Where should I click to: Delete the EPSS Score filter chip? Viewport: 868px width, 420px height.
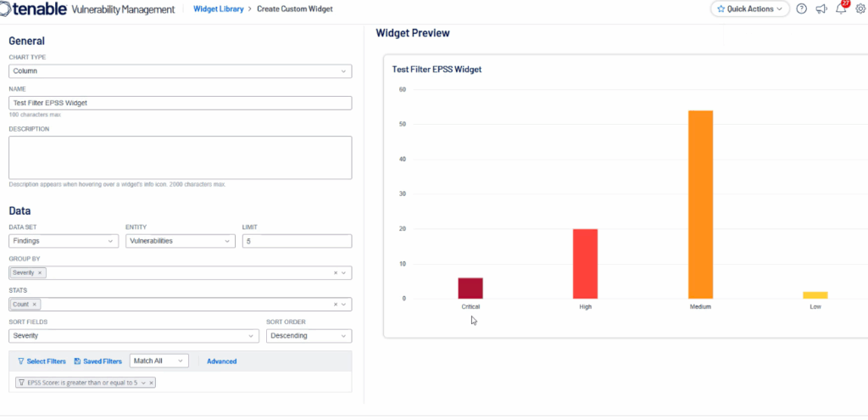tap(152, 383)
